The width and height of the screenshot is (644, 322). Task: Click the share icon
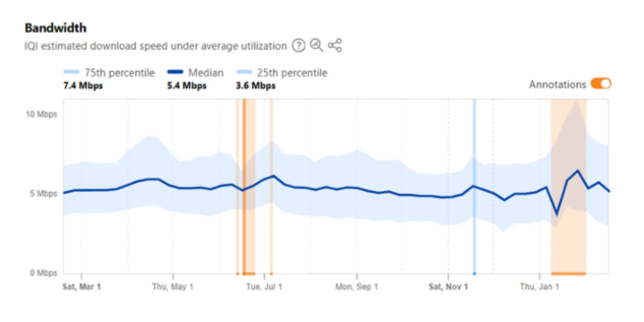(335, 45)
